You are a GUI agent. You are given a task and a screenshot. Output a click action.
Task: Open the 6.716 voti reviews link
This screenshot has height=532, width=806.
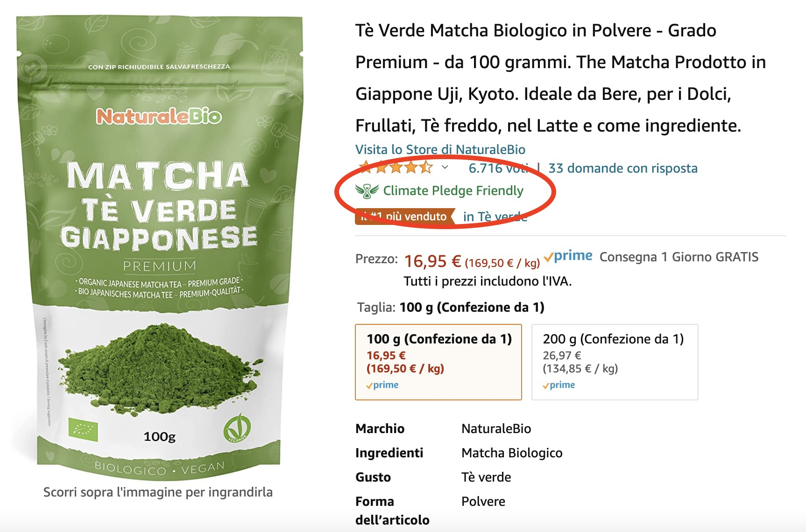499,168
